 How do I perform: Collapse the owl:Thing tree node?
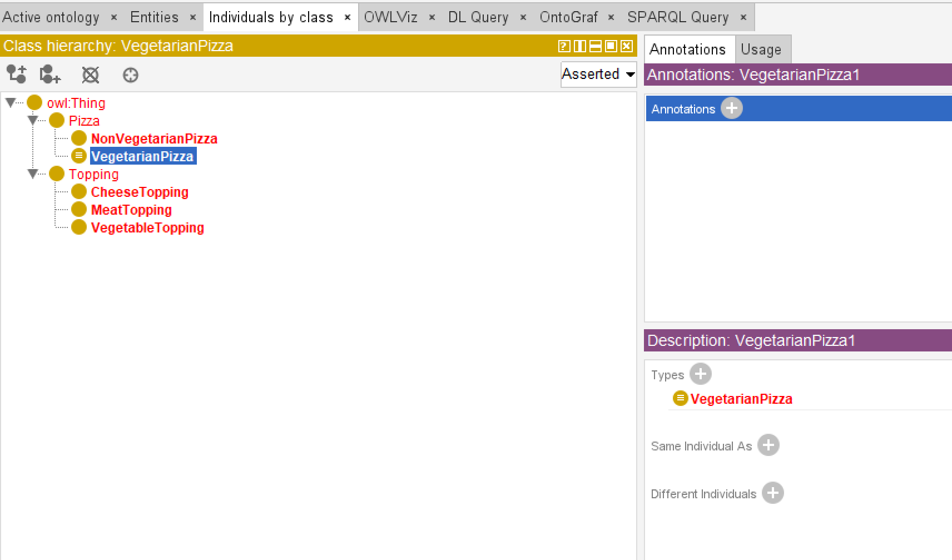pos(11,102)
